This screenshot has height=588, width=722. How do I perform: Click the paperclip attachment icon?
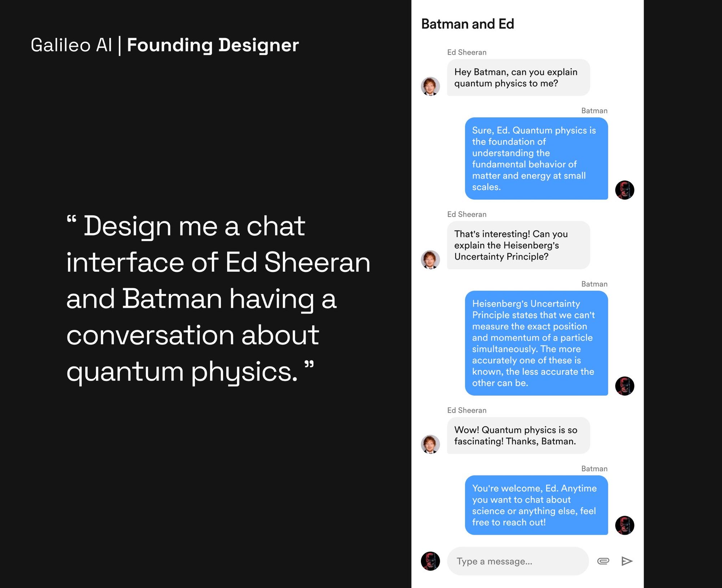pyautogui.click(x=603, y=561)
